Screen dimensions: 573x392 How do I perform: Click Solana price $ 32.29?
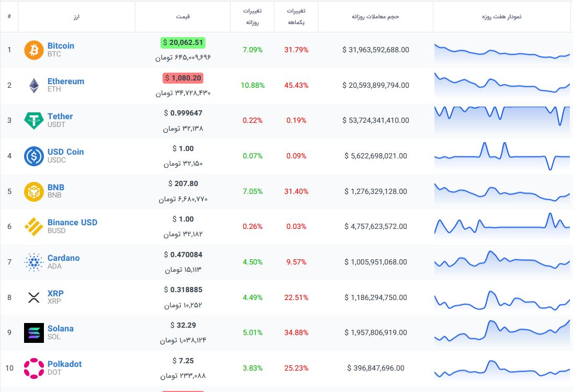pyautogui.click(x=182, y=325)
